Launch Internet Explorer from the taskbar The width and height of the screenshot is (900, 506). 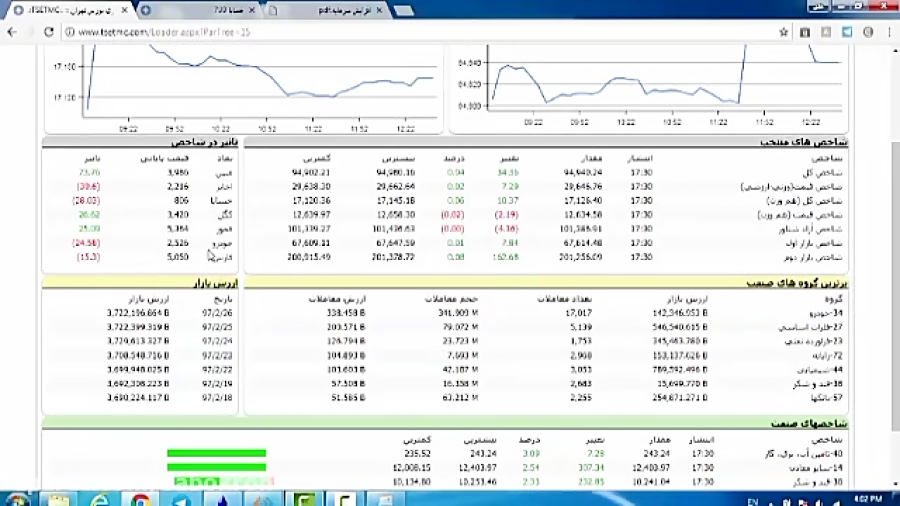99,500
